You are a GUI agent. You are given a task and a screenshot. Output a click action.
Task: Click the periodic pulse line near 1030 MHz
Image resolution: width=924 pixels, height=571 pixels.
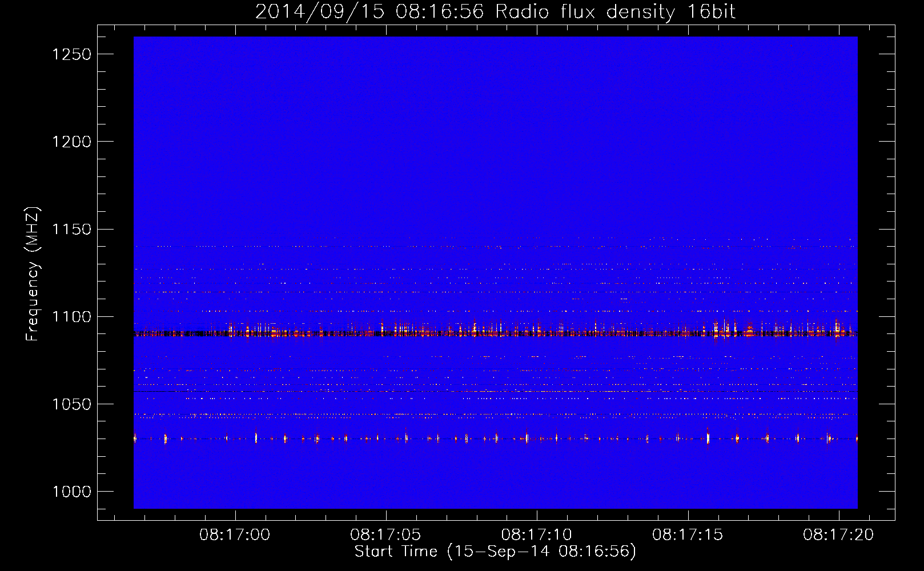[x=495, y=439]
